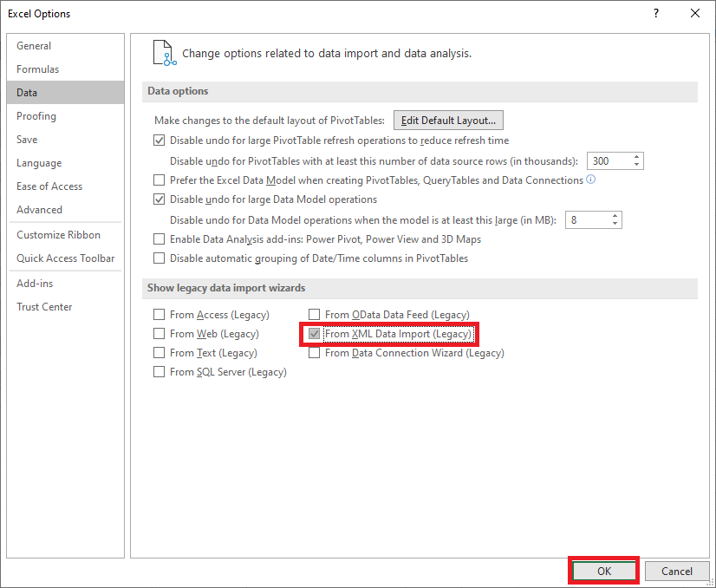Toggle disable undo for large PivotTable refresh

[159, 140]
